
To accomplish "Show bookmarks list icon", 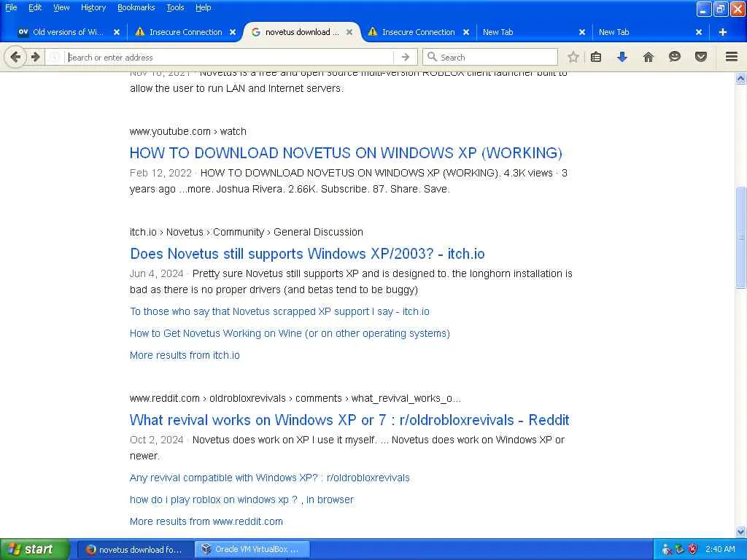I will point(595,57).
